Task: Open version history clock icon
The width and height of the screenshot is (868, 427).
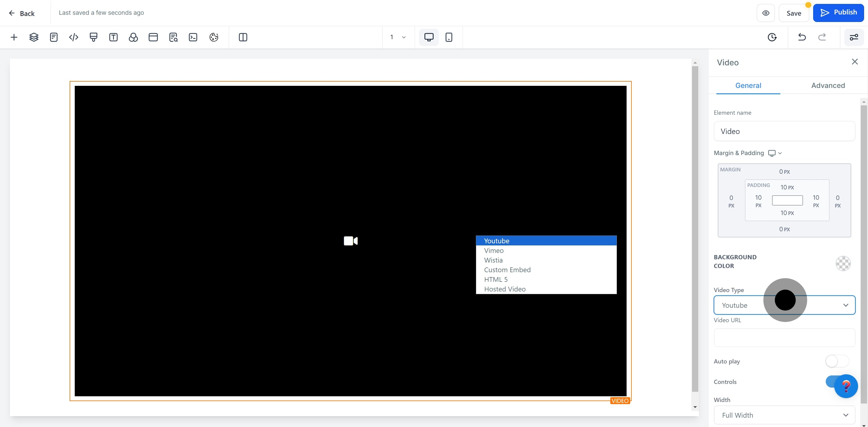Action: (x=772, y=37)
